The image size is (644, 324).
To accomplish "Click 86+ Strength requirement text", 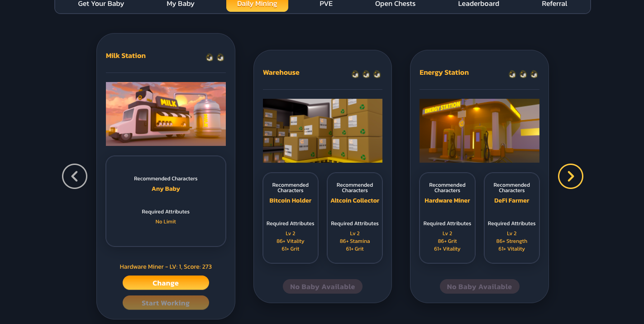I will click(511, 241).
